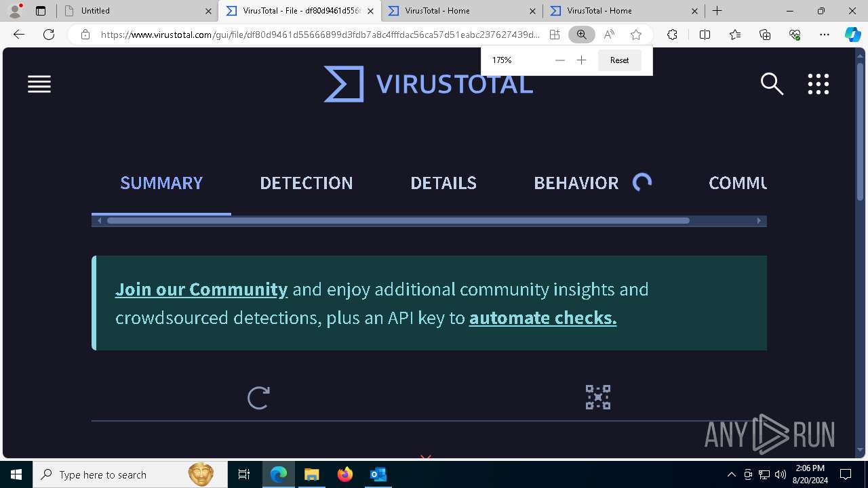Open the browser Extensions icon
Viewport: 868px width, 488px height.
[x=672, y=35]
